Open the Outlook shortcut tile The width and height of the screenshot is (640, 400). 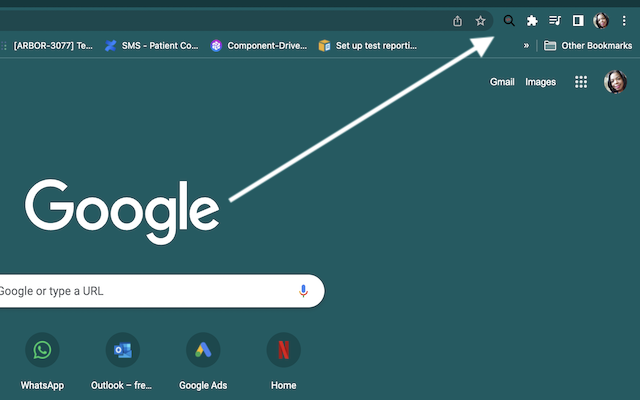pyautogui.click(x=122, y=361)
